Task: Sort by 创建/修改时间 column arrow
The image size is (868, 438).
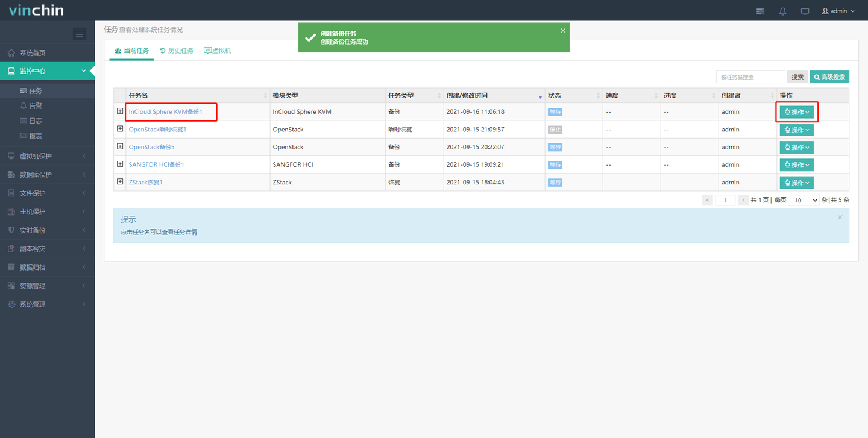Action: (x=540, y=96)
